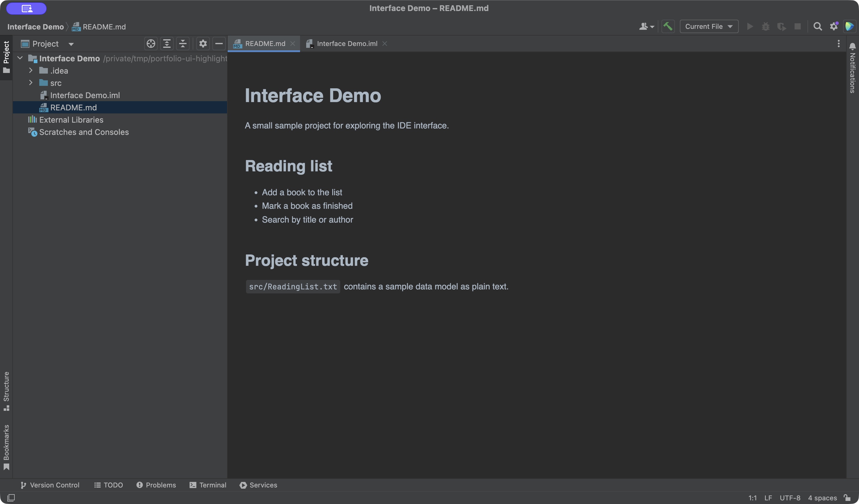Screen dimensions: 859x504
Task: Select External Libraries in project tree
Action: point(120,120)
